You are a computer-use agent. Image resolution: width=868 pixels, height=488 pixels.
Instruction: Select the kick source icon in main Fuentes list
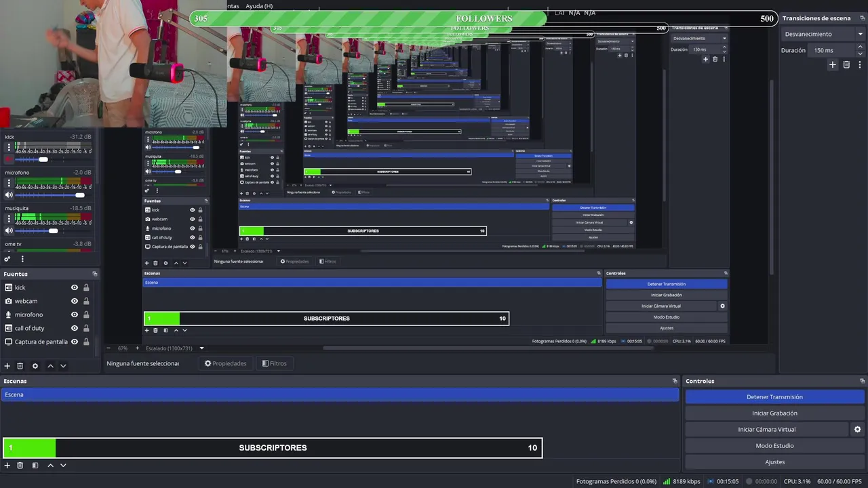8,287
